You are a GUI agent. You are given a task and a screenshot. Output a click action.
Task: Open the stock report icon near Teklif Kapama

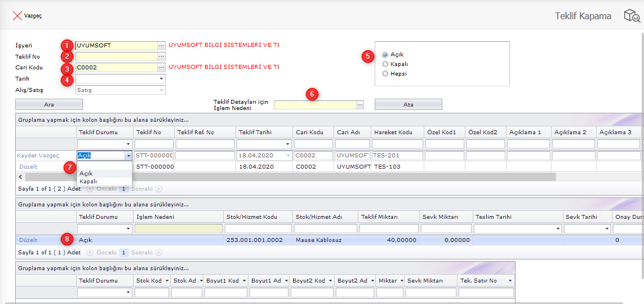click(632, 16)
